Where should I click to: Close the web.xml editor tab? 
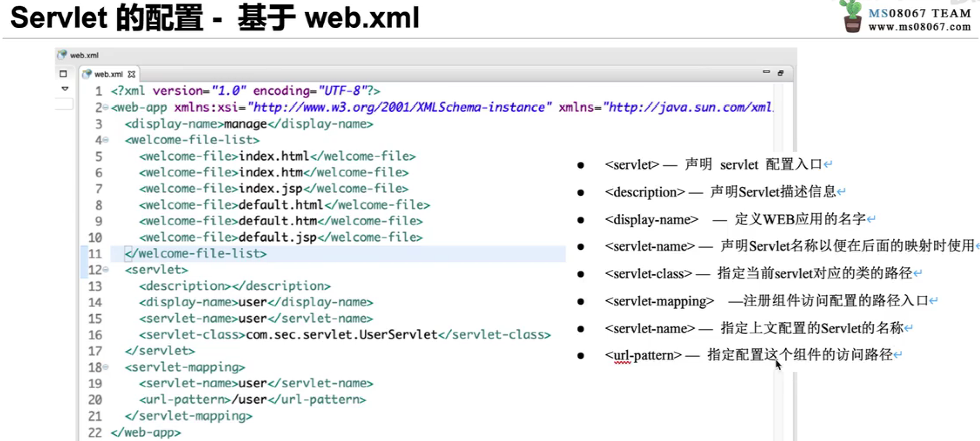pyautogui.click(x=132, y=74)
